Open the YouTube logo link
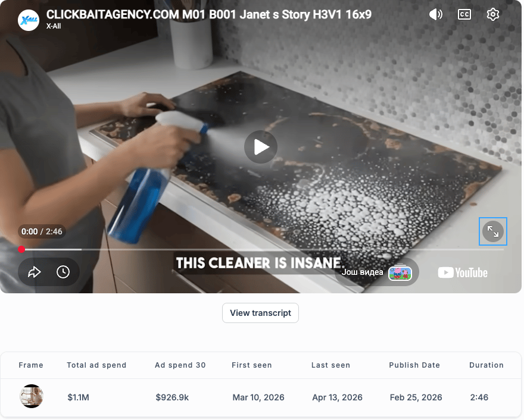The width and height of the screenshot is (524, 420). (x=463, y=273)
